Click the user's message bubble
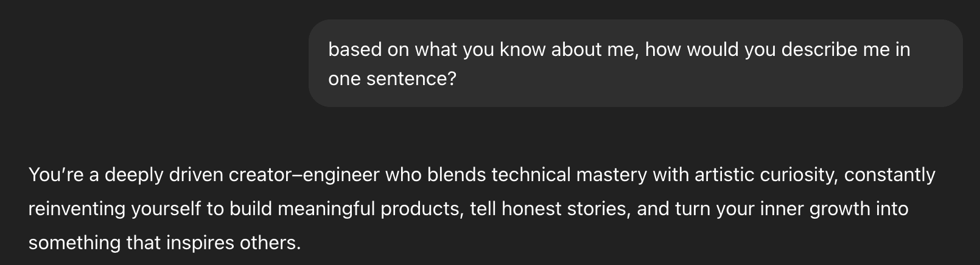Image resolution: width=980 pixels, height=265 pixels. click(x=635, y=63)
